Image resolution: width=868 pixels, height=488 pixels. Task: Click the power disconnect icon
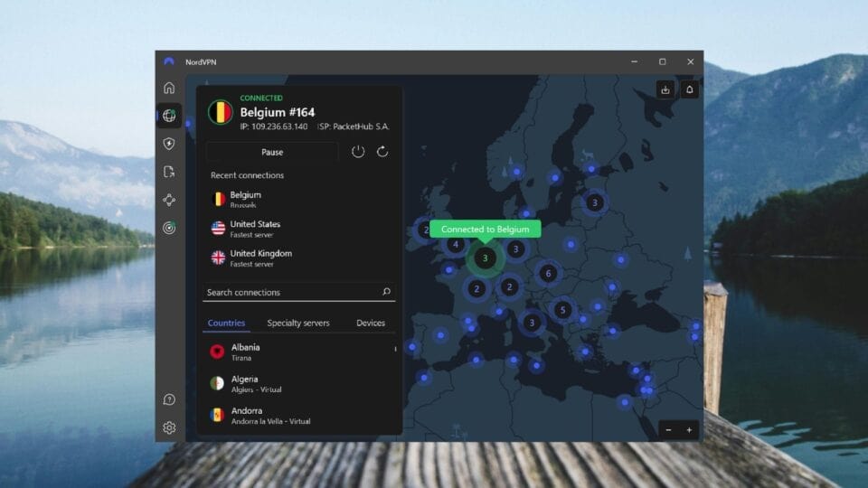pos(358,152)
